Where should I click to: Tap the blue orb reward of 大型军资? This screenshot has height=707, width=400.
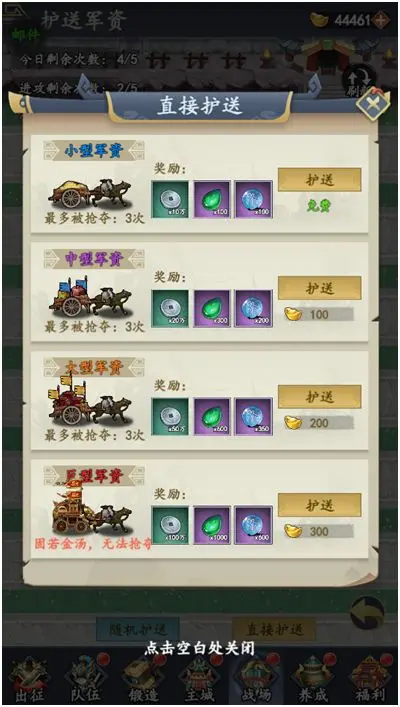tap(253, 416)
